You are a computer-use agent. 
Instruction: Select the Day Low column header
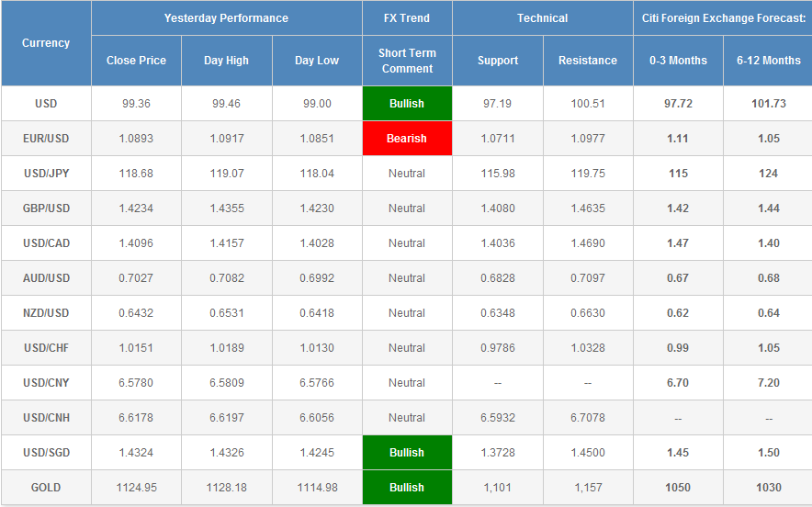pos(316,61)
